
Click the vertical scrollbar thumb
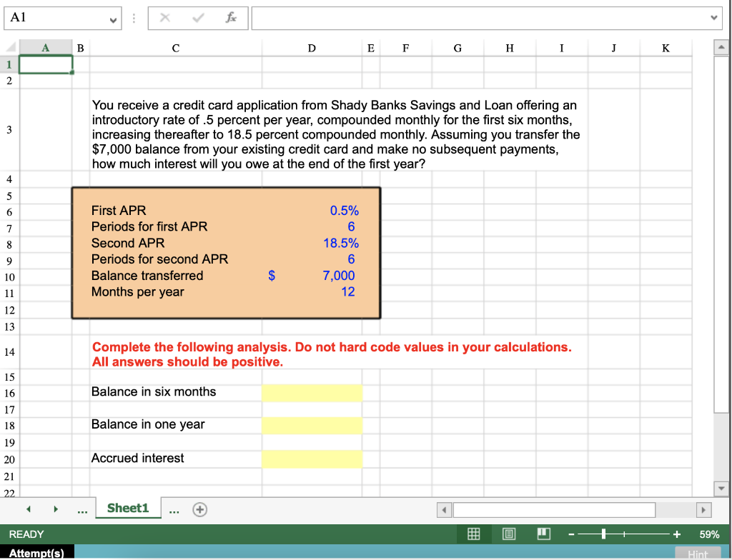pos(721,234)
